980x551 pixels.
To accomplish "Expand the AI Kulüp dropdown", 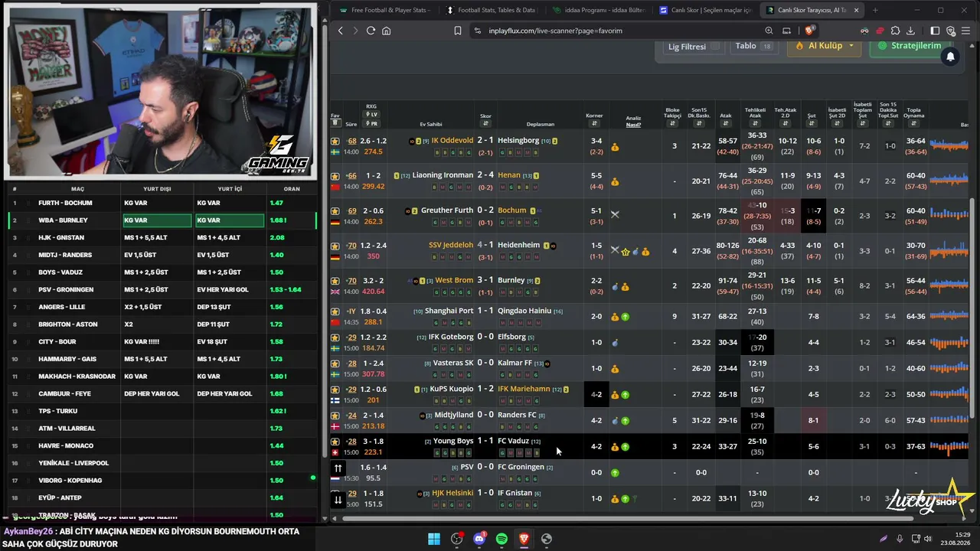I will tap(825, 46).
